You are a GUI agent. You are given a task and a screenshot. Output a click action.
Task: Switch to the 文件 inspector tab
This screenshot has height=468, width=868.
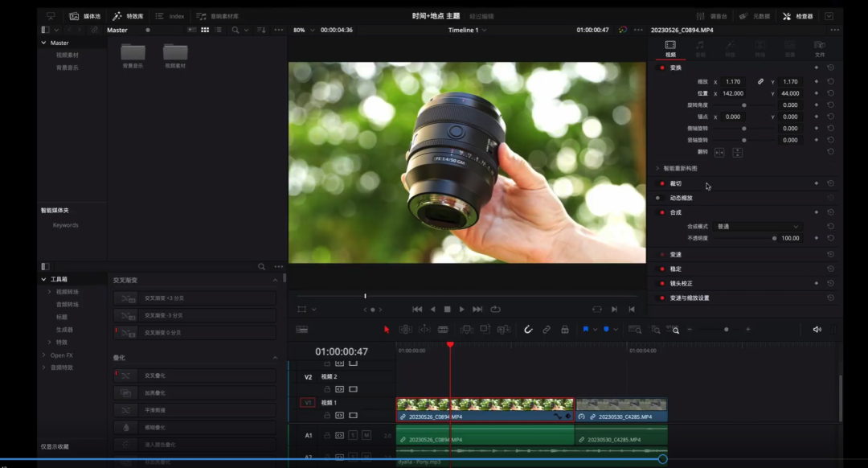tap(819, 48)
